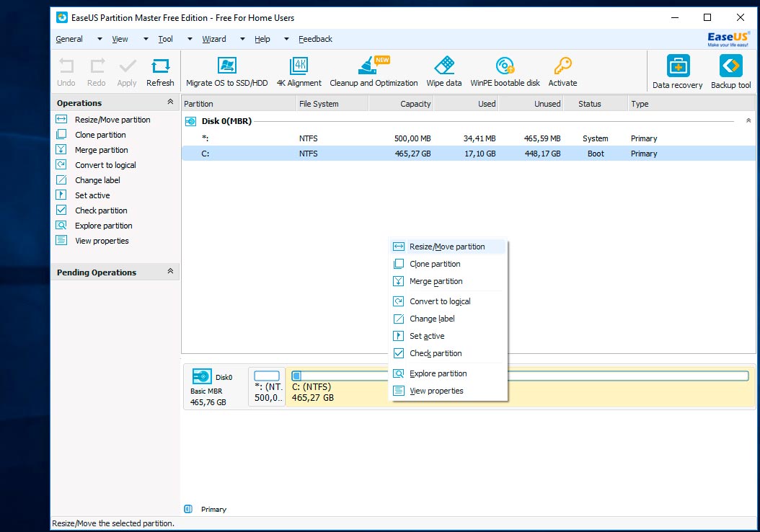Open the dropdown arrow next to Tool
Image resolution: width=760 pixels, height=532 pixels.
click(x=190, y=39)
